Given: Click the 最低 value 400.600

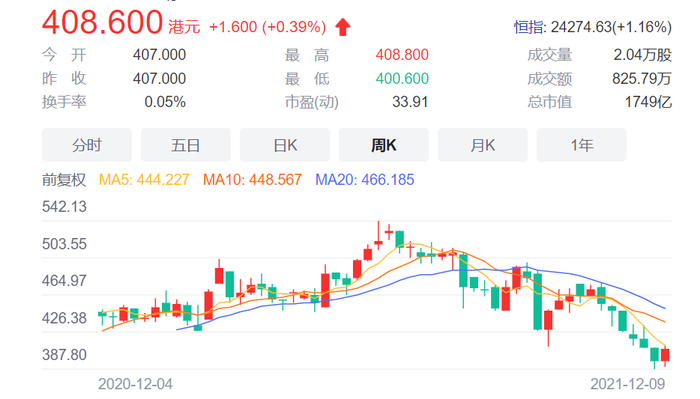Looking at the screenshot, I should pos(402,79).
